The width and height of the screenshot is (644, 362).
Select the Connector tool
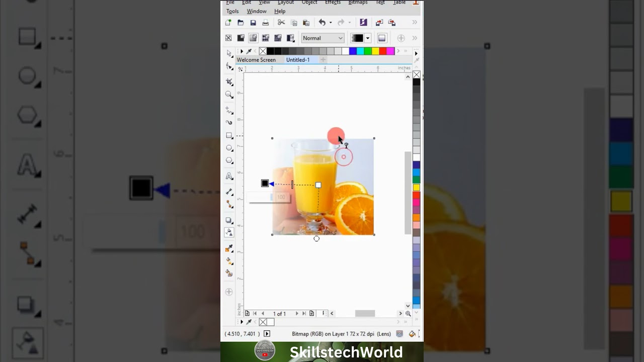coord(229,204)
